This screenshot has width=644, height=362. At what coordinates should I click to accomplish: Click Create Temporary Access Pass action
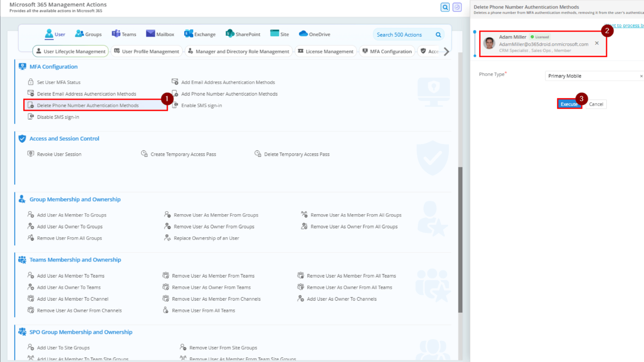click(x=179, y=154)
